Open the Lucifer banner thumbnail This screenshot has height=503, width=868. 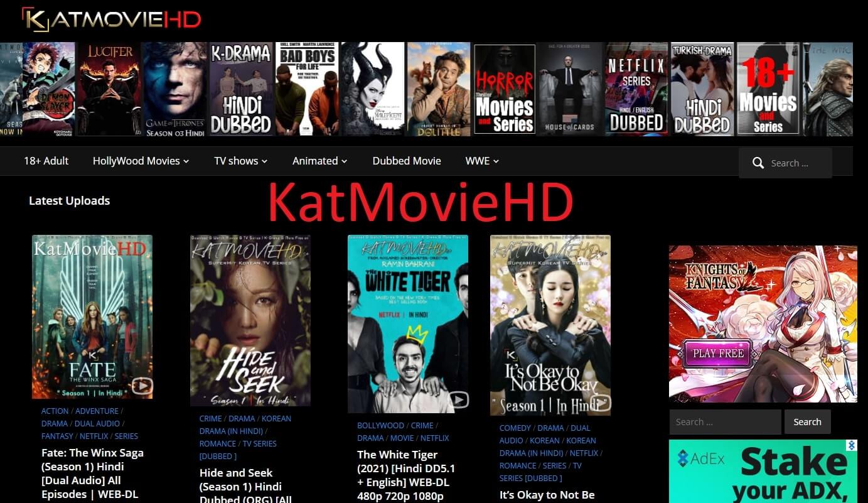coord(109,89)
